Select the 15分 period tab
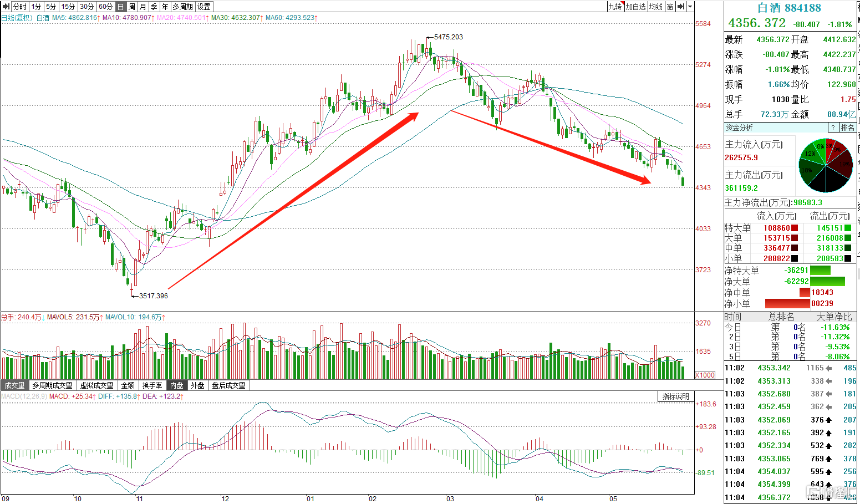Viewport: 860px width, 504px height. pos(68,7)
